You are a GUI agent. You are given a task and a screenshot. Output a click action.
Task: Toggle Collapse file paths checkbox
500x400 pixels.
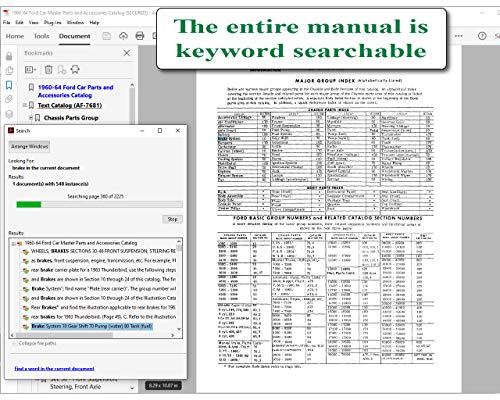point(14,343)
